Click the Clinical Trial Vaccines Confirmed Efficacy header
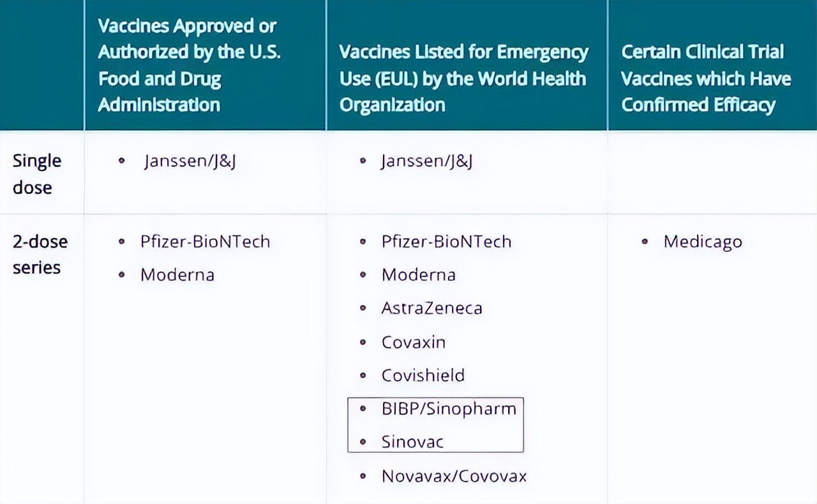The image size is (817, 504). (706, 78)
